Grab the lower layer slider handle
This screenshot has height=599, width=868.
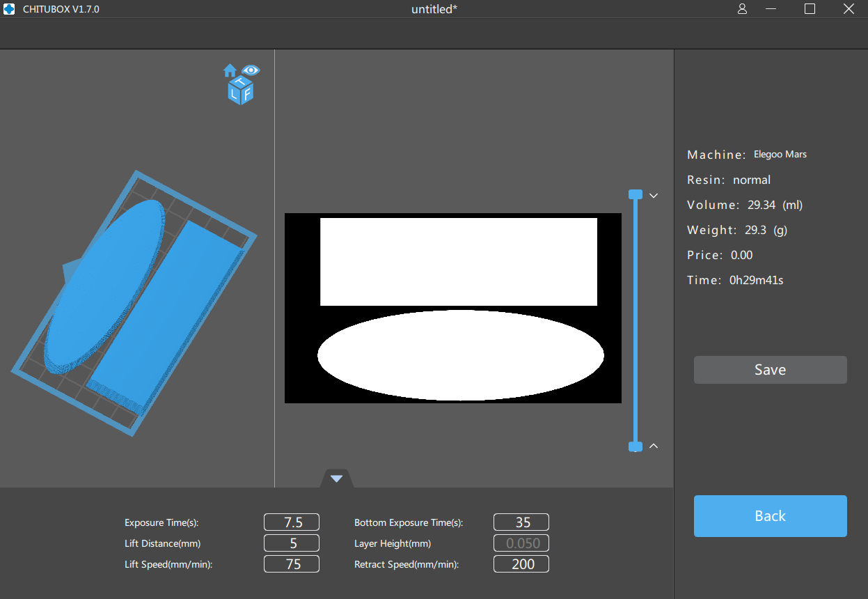636,446
